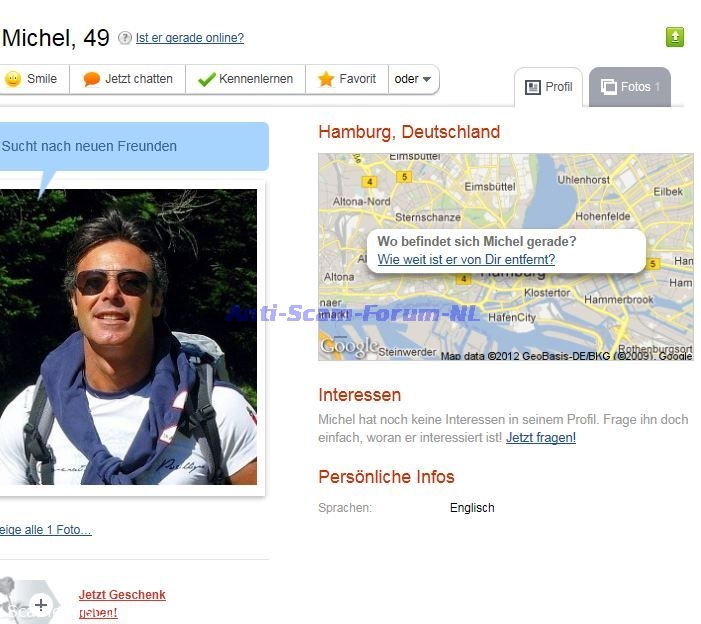Click the Jetzt chatten button
Image resolution: width=701 pixels, height=624 pixels.
pos(127,79)
